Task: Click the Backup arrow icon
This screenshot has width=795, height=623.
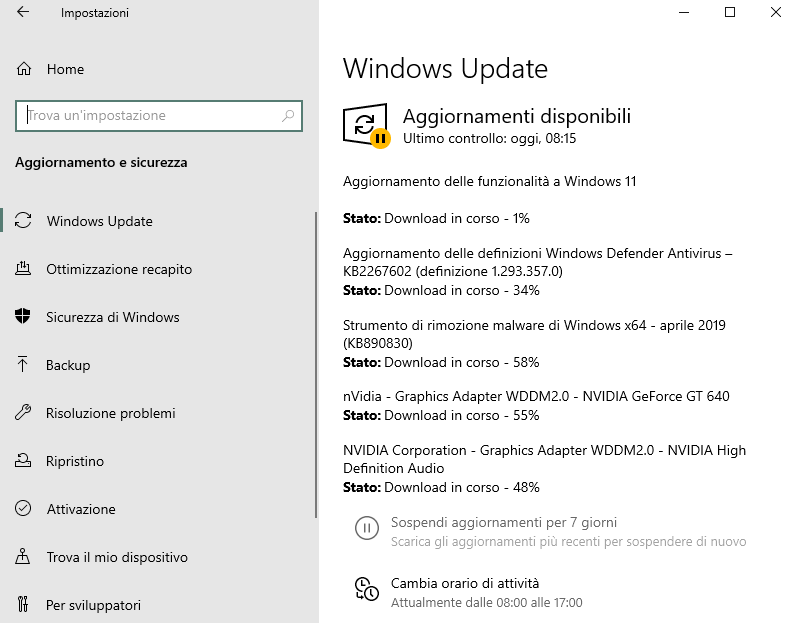Action: [24, 365]
